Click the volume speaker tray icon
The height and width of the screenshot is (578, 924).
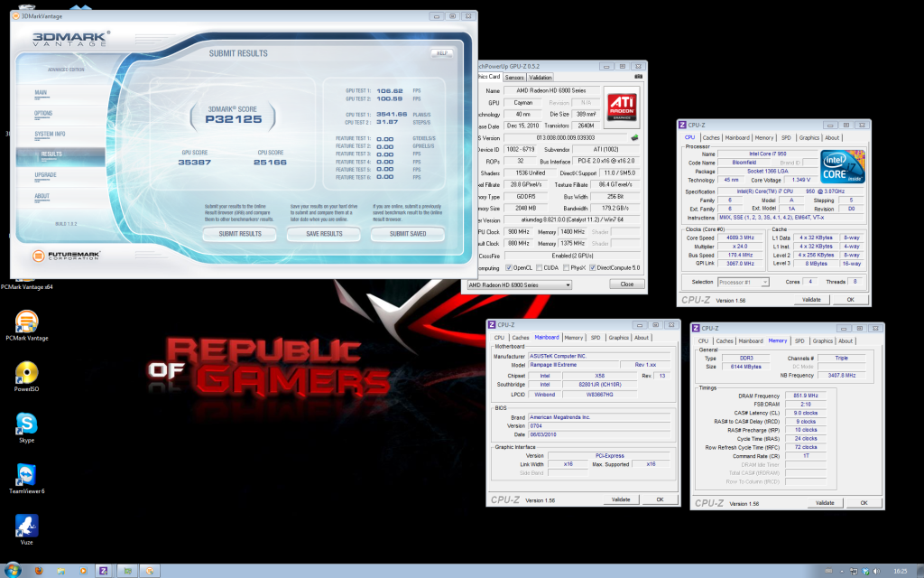click(876, 571)
